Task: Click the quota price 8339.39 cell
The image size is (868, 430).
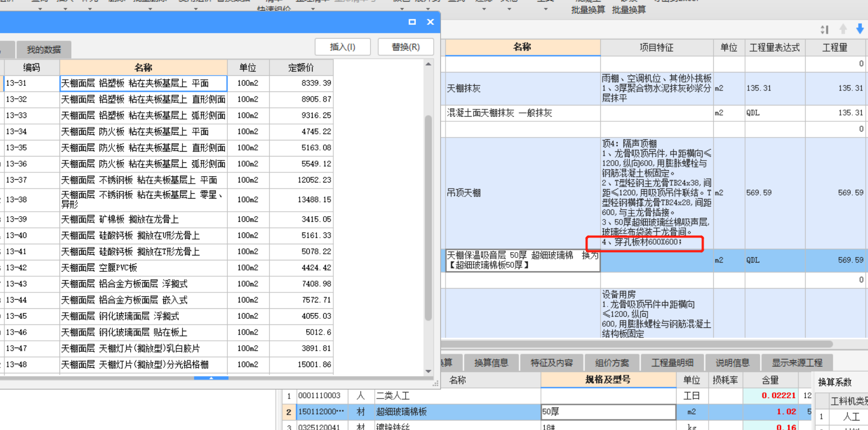Action: pos(301,84)
